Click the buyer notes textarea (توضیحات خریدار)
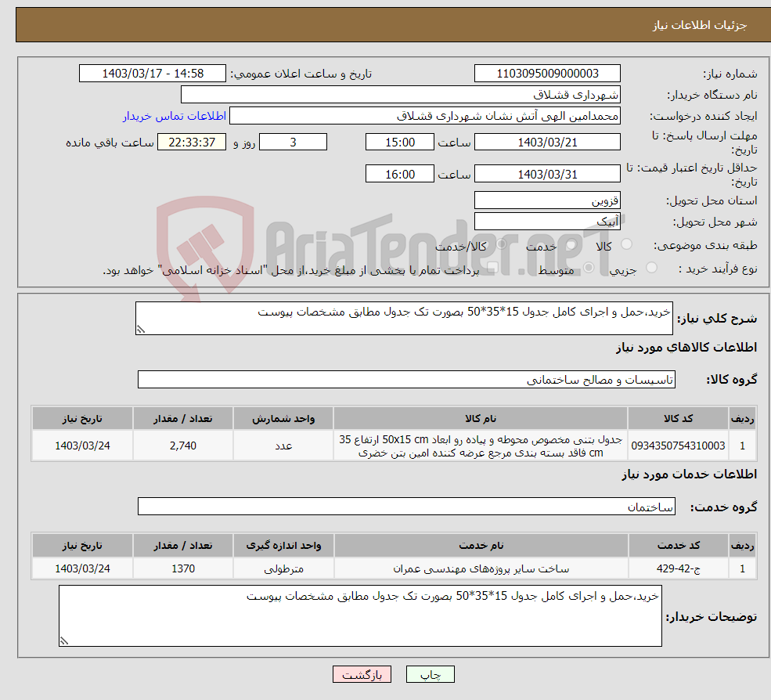The width and height of the screenshot is (771, 700). click(x=360, y=616)
